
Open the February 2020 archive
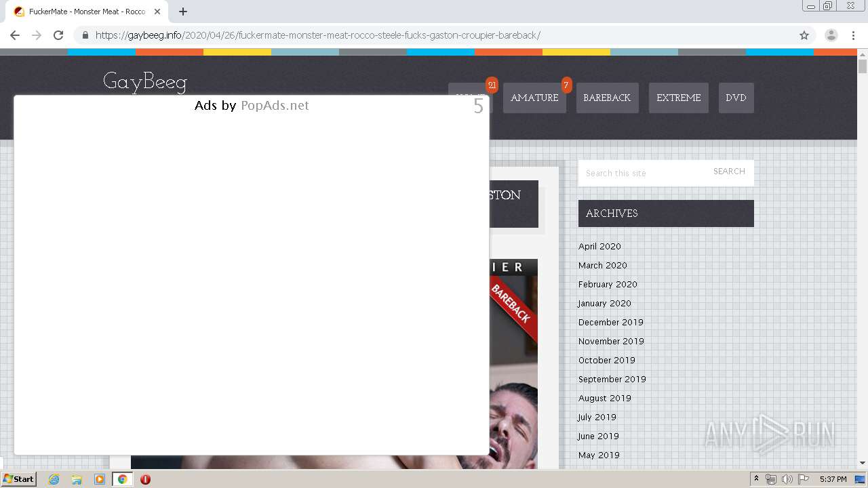pyautogui.click(x=608, y=284)
